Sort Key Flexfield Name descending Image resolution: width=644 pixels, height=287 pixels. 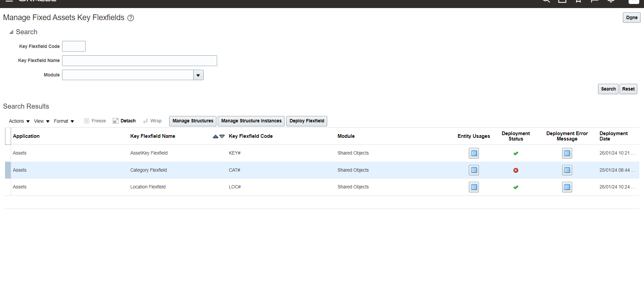222,136
